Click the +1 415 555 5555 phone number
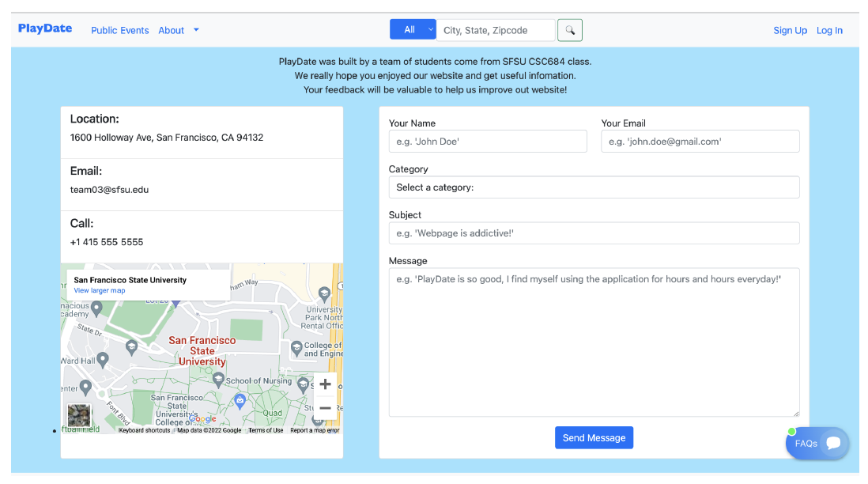Viewport: 868px width, 484px height. coord(106,242)
